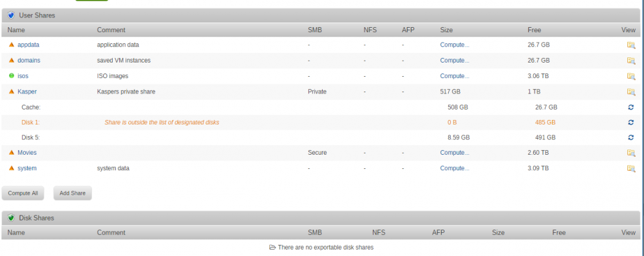The height and width of the screenshot is (256, 644).
Task: Click the 485 GB free value for Disk 1
Action: point(545,123)
